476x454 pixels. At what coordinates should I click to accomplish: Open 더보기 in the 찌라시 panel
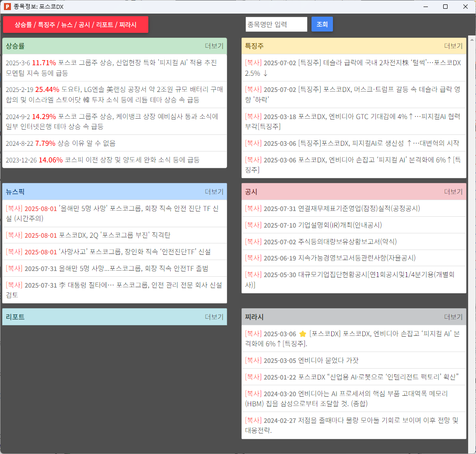pos(453,317)
